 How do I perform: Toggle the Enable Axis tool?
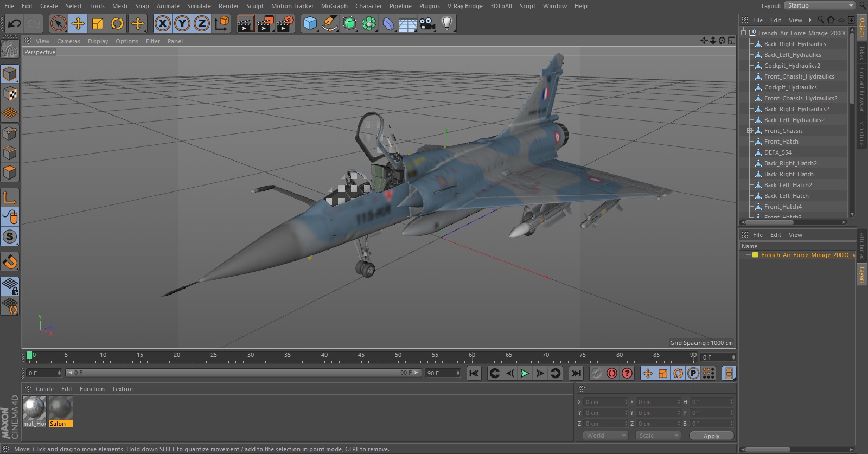click(x=10, y=197)
